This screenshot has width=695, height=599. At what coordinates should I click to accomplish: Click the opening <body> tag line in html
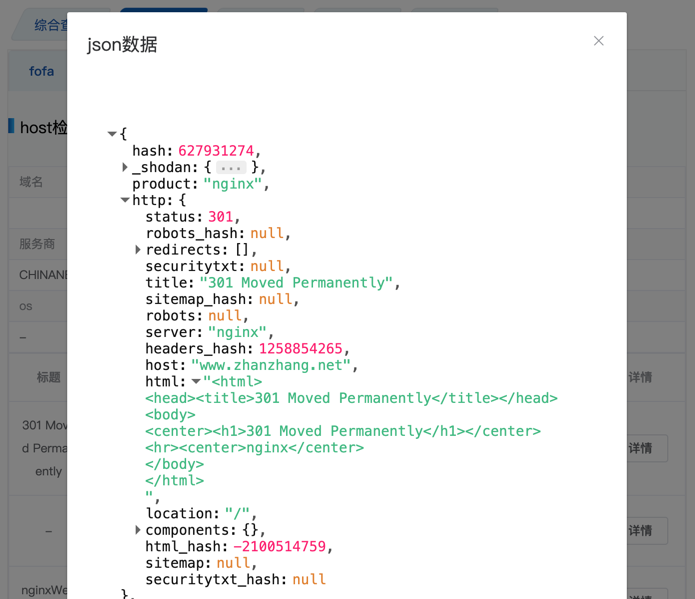coord(170,414)
